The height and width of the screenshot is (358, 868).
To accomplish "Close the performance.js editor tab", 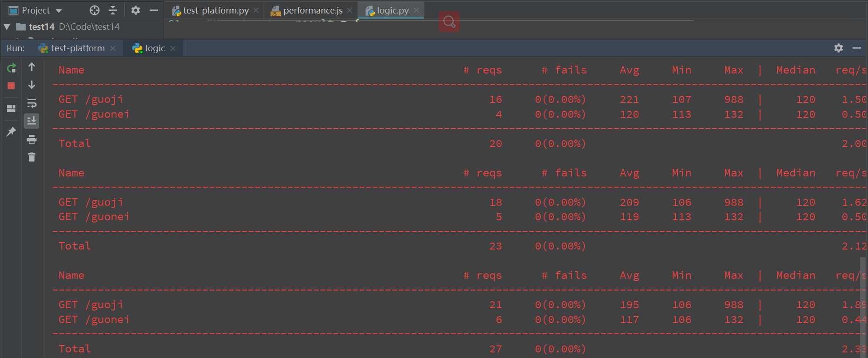I will [350, 10].
